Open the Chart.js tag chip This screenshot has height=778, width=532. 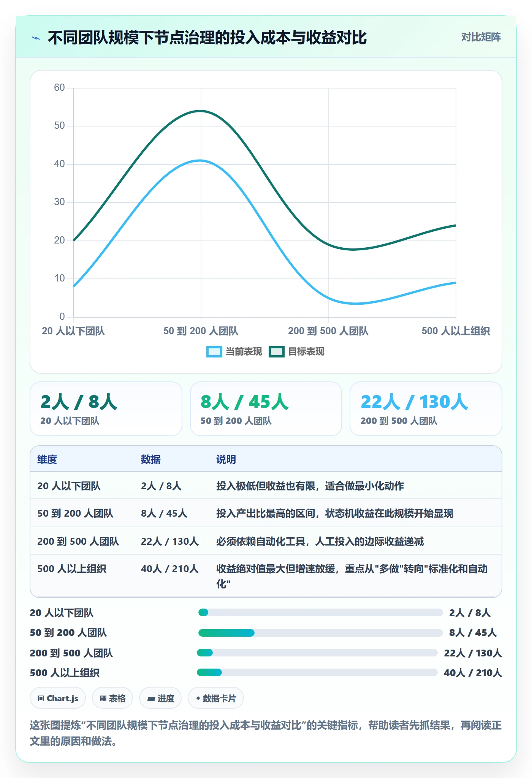tap(58, 698)
